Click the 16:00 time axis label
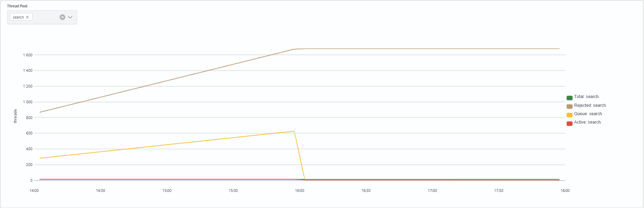This screenshot has width=644, height=208. tap(300, 190)
